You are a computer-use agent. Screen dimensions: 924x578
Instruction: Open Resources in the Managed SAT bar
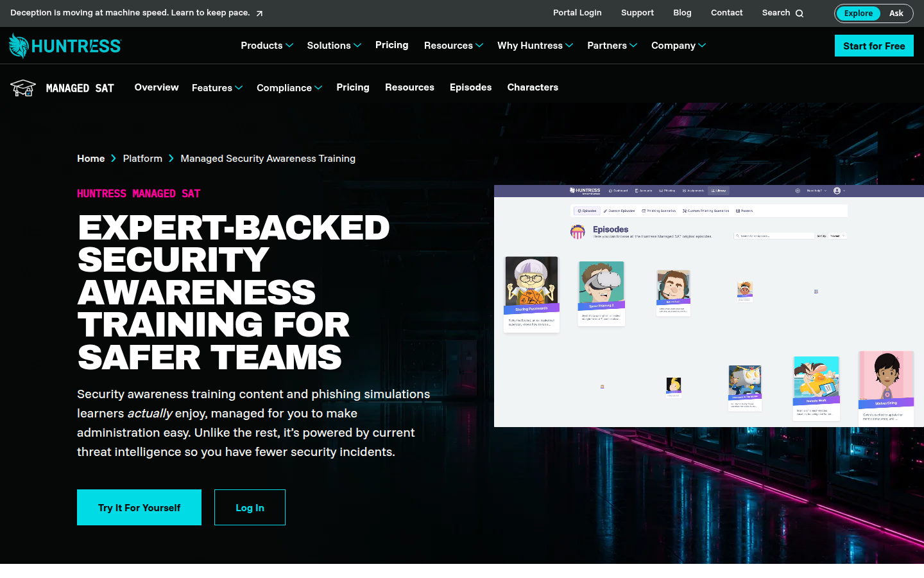(x=409, y=87)
